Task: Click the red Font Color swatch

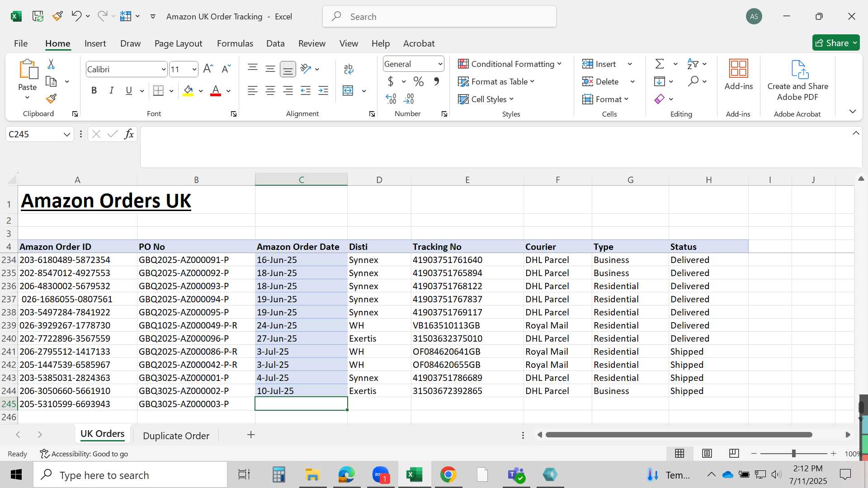Action: tap(216, 91)
